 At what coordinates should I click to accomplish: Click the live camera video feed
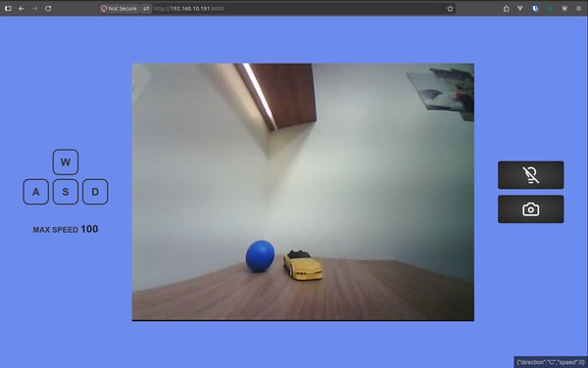(x=303, y=192)
